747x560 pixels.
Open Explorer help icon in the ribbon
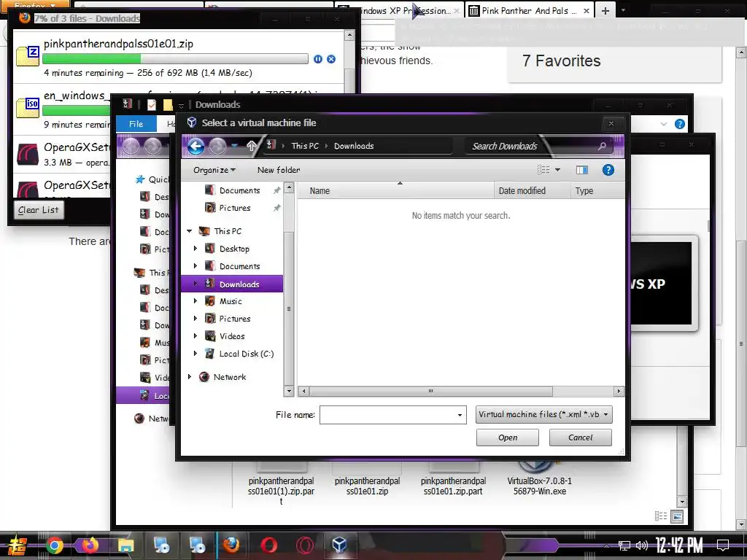click(679, 124)
